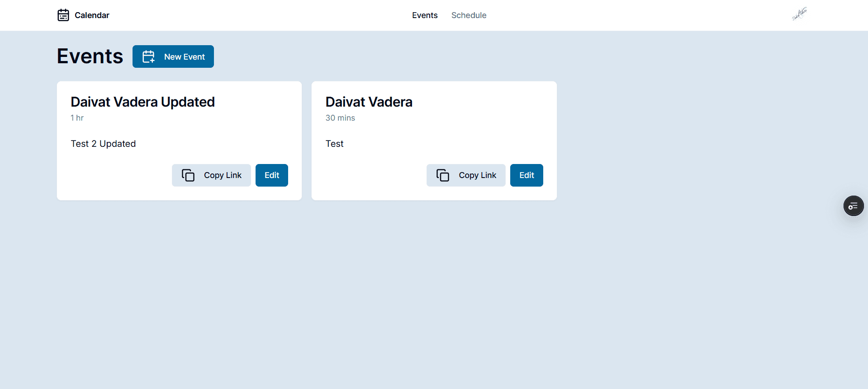Click the Calendar brand name text
The height and width of the screenshot is (389, 868).
tap(92, 15)
